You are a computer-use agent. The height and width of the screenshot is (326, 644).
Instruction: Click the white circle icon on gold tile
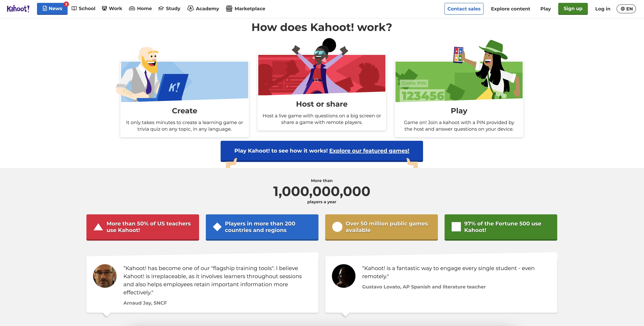337,227
